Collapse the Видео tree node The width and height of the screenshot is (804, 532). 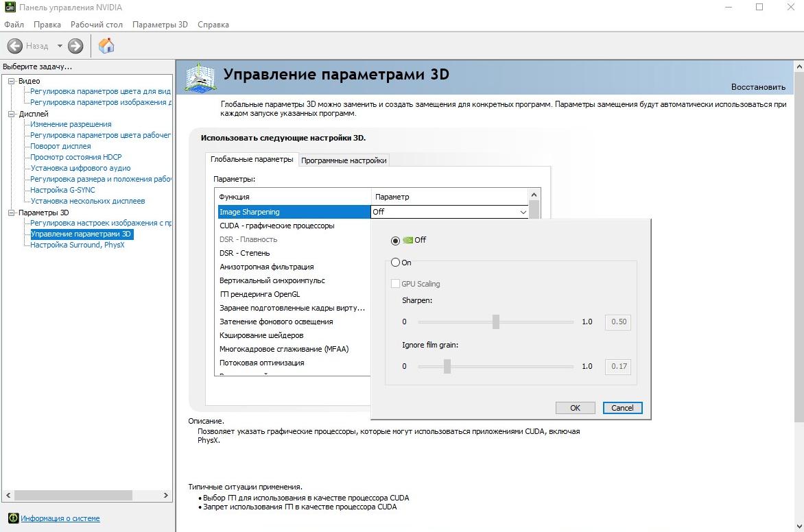[x=11, y=81]
